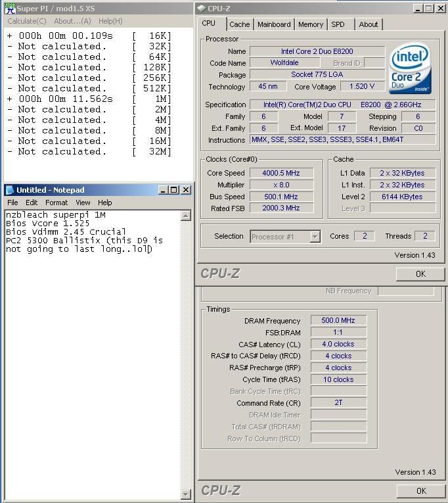Close the CPU-Z window
This screenshot has width=448, height=503.
[441, 9]
